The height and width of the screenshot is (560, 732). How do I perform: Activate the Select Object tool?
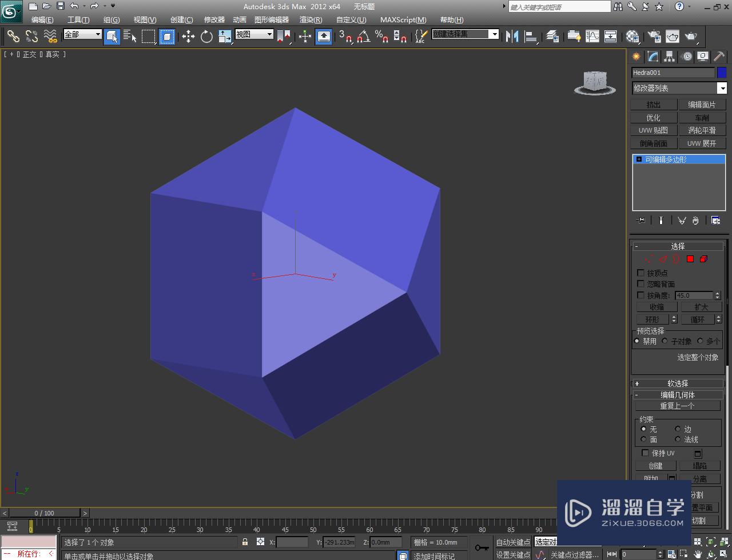[x=112, y=37]
